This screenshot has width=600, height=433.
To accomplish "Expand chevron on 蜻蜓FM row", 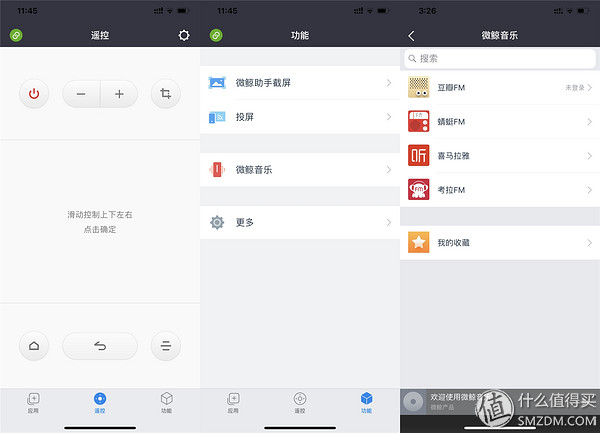I will (x=590, y=122).
